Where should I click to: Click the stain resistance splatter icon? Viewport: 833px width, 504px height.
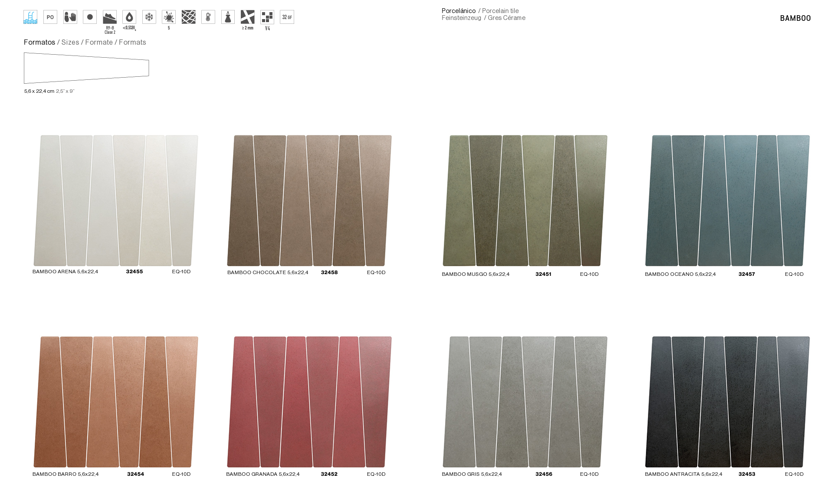[x=169, y=17]
